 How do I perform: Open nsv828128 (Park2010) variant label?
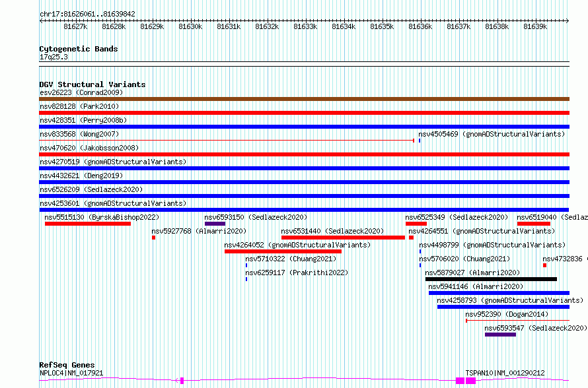(79, 106)
